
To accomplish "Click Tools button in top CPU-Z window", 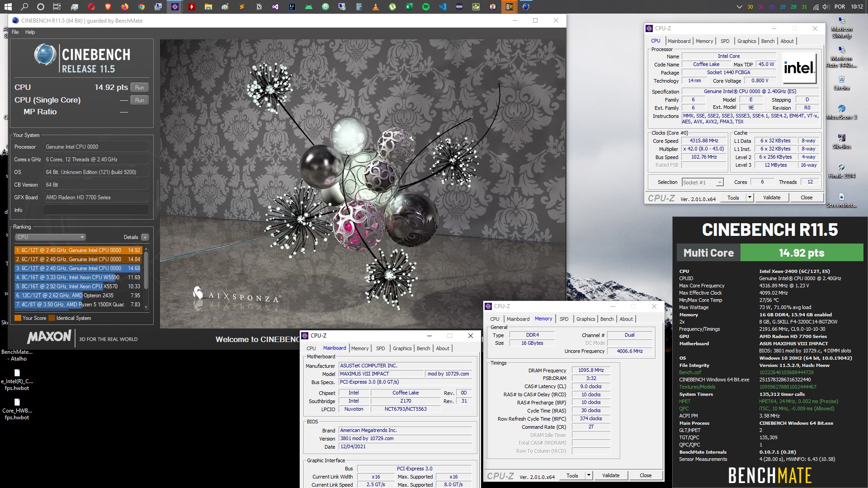I will coord(733,197).
